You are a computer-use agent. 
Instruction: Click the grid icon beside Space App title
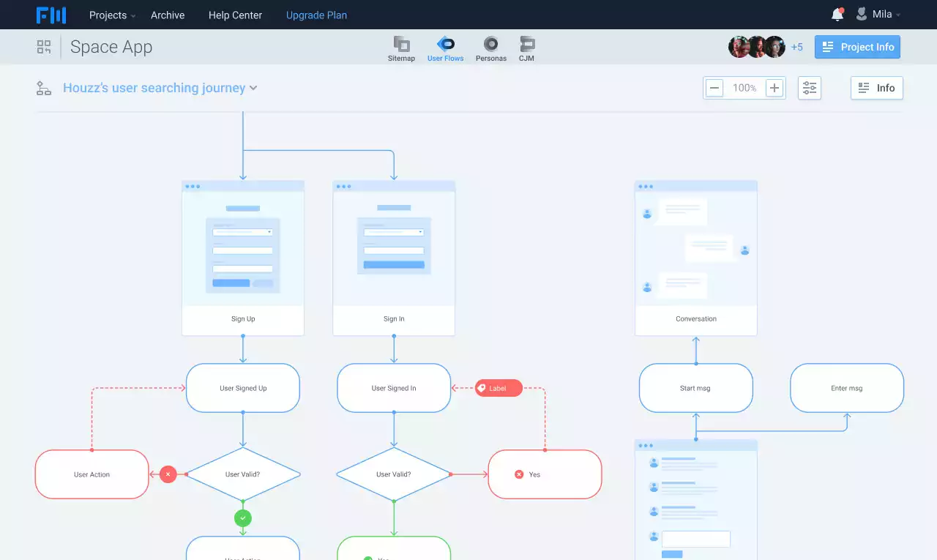44,46
